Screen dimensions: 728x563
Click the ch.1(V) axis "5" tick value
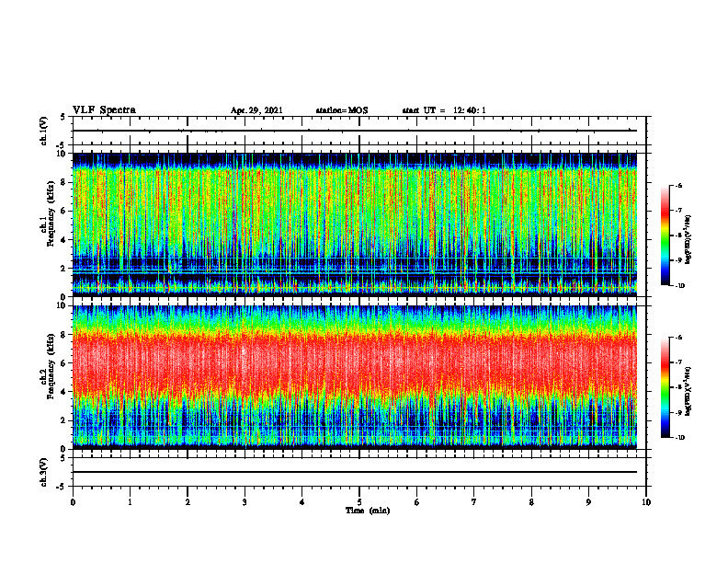coord(63,118)
